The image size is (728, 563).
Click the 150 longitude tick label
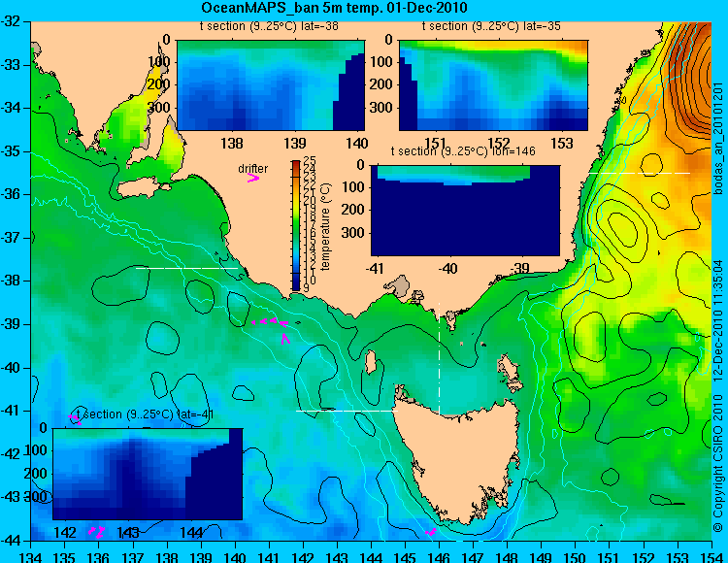[x=576, y=557]
